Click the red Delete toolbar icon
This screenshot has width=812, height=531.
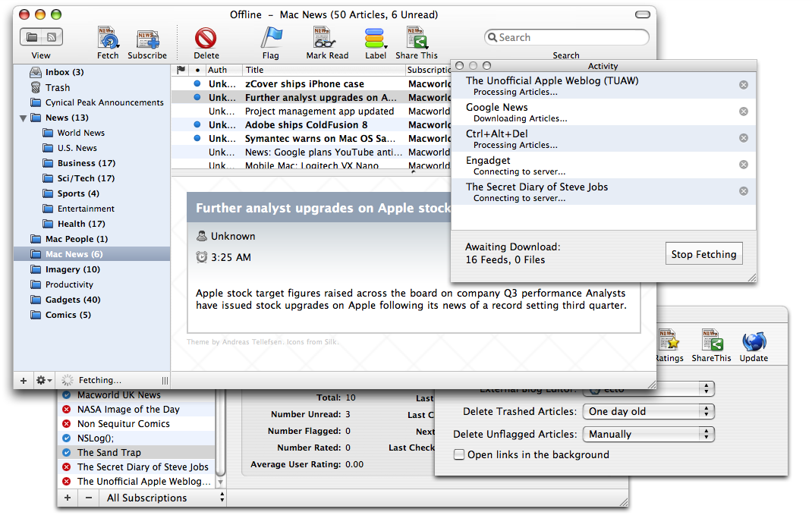pyautogui.click(x=206, y=38)
